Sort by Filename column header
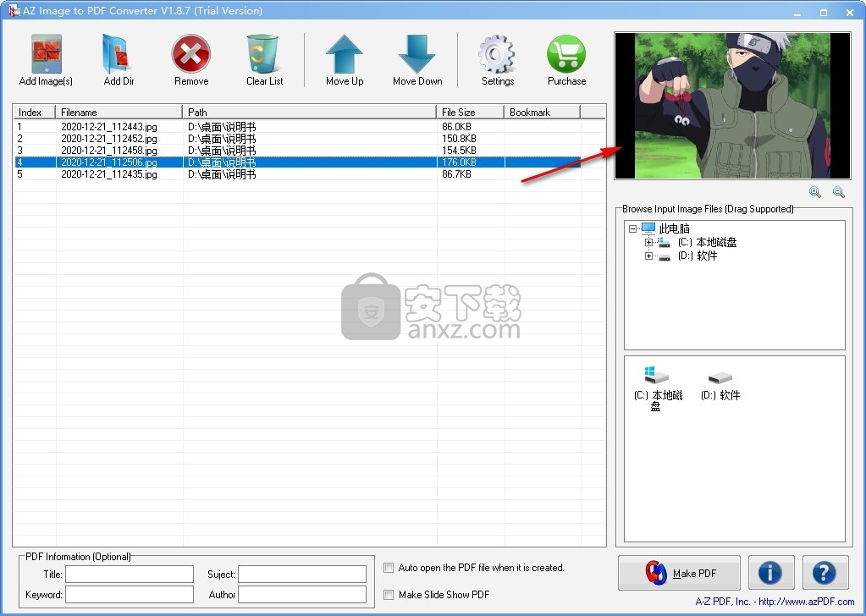Image resolution: width=866 pixels, height=616 pixels. [119, 112]
